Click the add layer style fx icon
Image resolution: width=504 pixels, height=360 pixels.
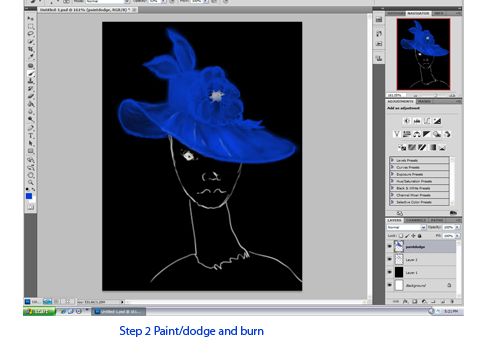[x=405, y=301]
